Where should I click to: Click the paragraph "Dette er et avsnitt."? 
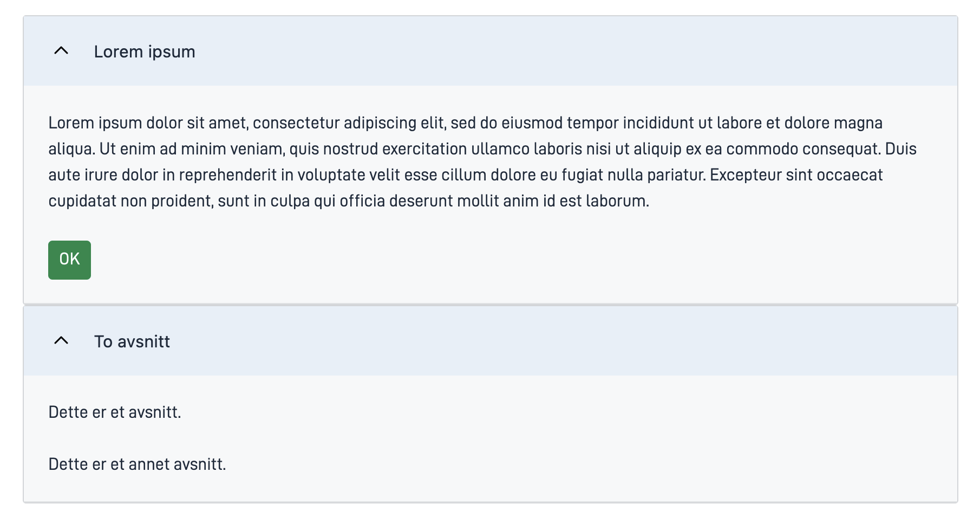pos(115,412)
